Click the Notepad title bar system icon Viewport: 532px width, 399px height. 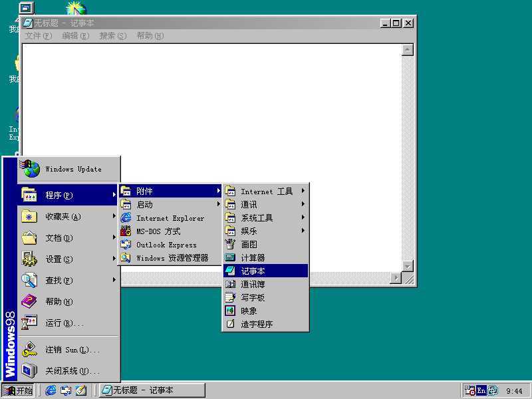click(x=27, y=23)
